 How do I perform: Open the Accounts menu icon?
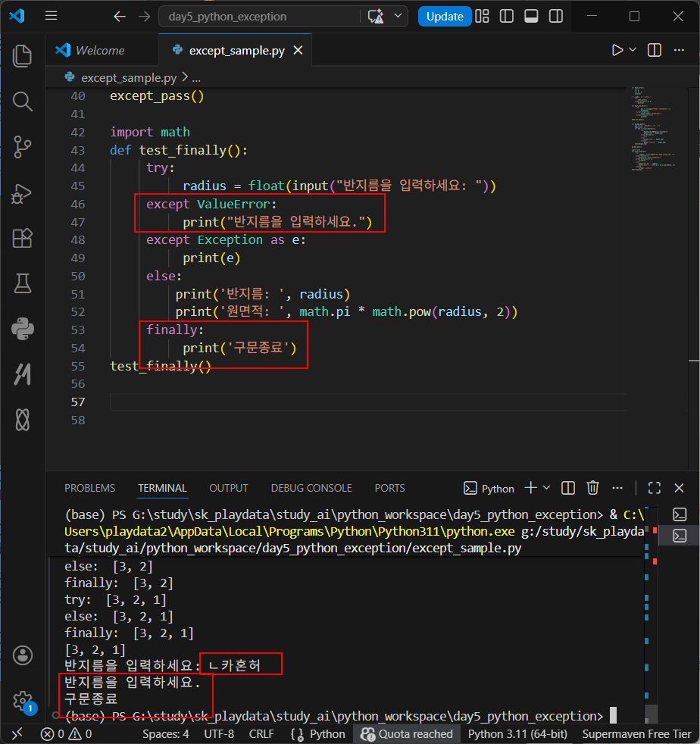(22, 655)
